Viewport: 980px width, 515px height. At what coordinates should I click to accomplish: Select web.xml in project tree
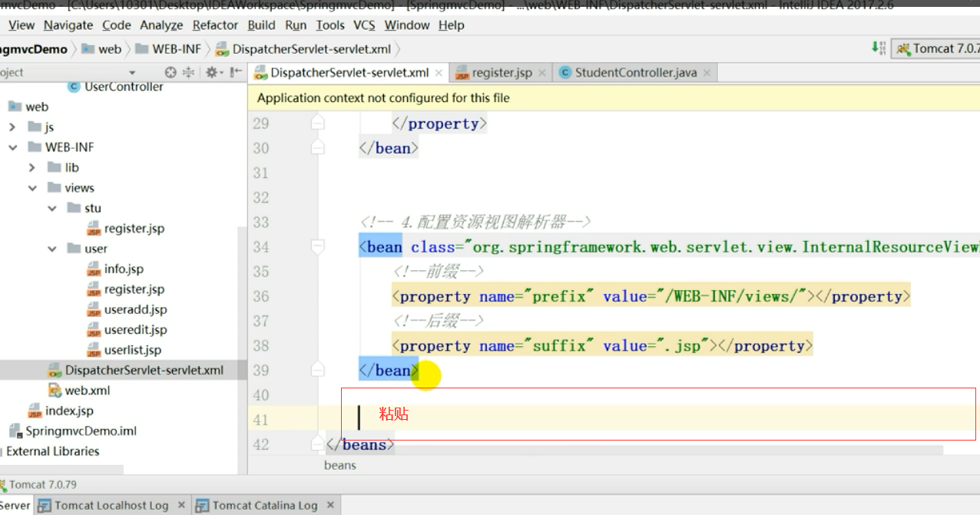coord(78,390)
